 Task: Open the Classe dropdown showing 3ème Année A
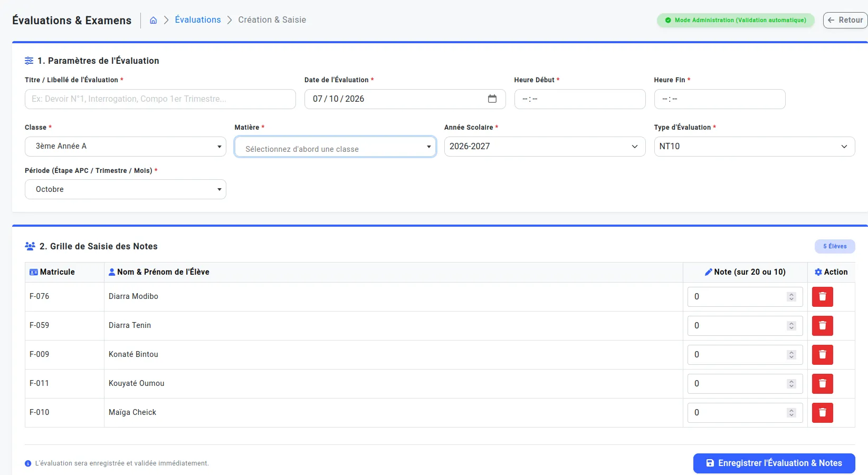[126, 147]
